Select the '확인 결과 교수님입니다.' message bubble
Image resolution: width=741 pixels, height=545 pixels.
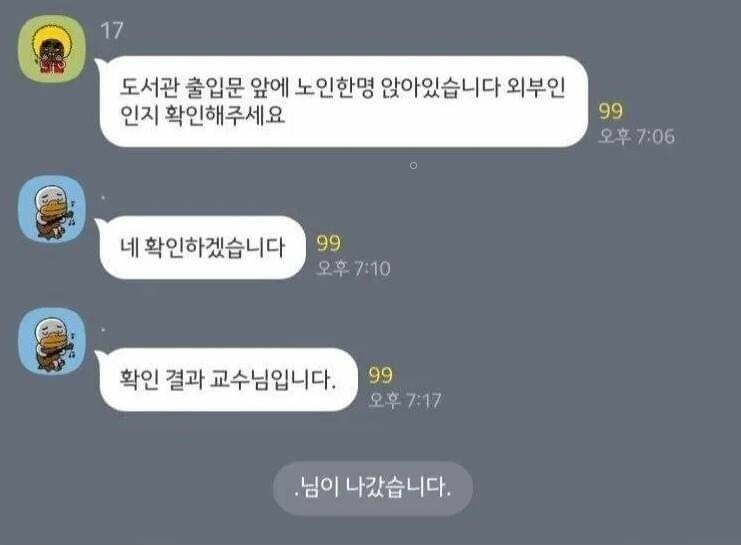click(x=228, y=379)
